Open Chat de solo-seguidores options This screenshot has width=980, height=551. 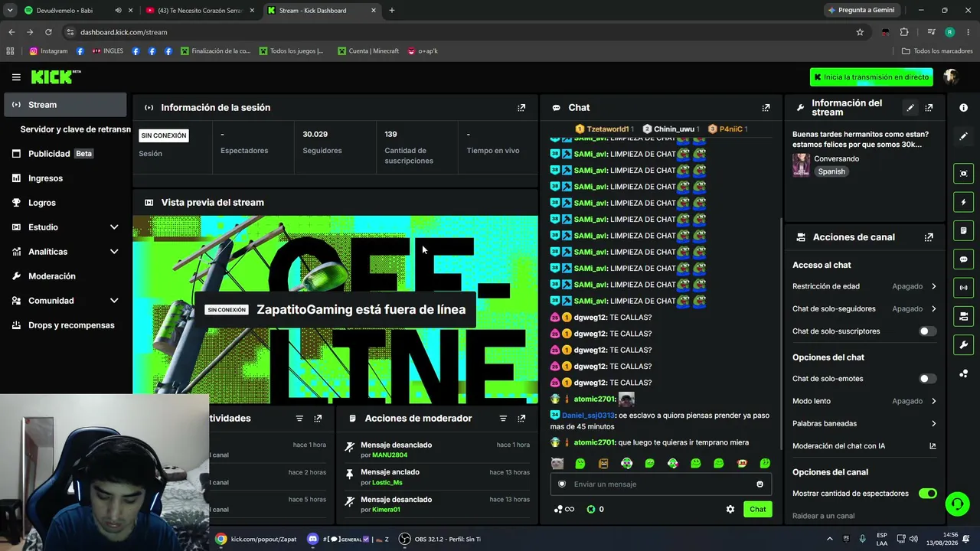click(864, 309)
